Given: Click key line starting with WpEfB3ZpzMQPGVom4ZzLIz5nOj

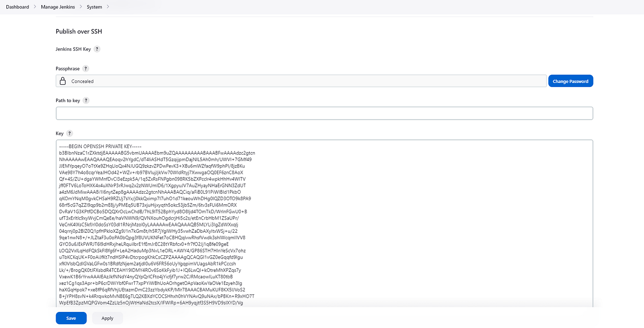Looking at the screenshot, I should [151, 303].
